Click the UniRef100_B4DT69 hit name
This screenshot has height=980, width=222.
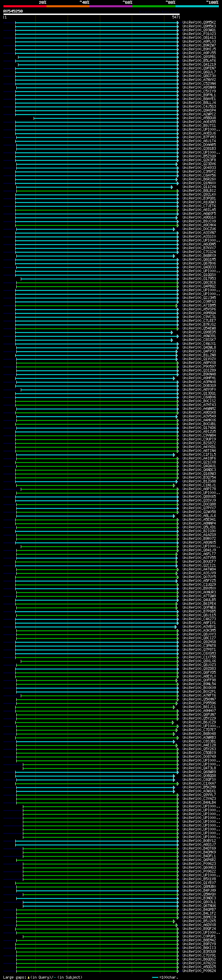pyautogui.click(x=199, y=848)
